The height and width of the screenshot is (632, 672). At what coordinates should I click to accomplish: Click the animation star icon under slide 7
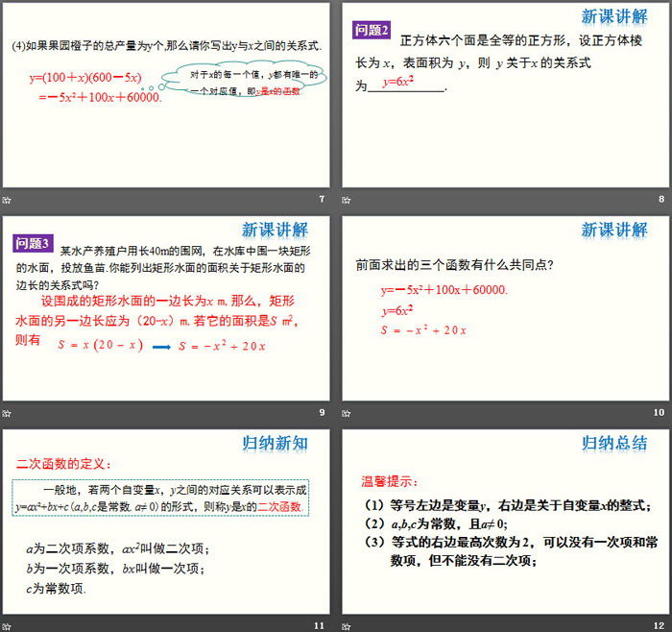(8, 200)
